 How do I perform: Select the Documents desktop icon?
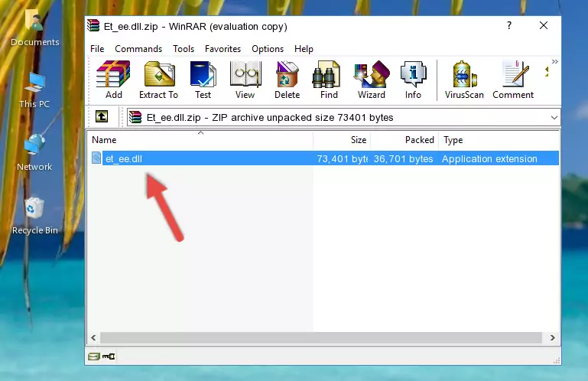35,28
